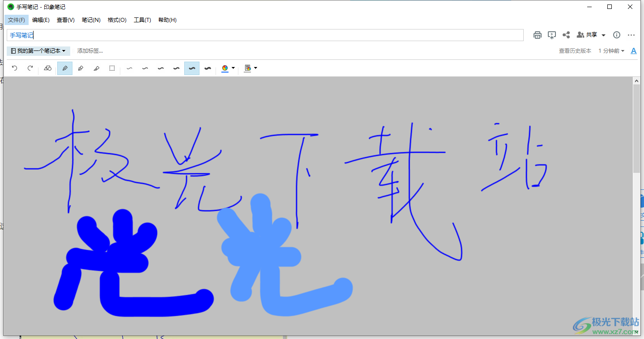This screenshot has height=339, width=644.
Task: Click the scrollbar up arrow
Action: coord(636,80)
